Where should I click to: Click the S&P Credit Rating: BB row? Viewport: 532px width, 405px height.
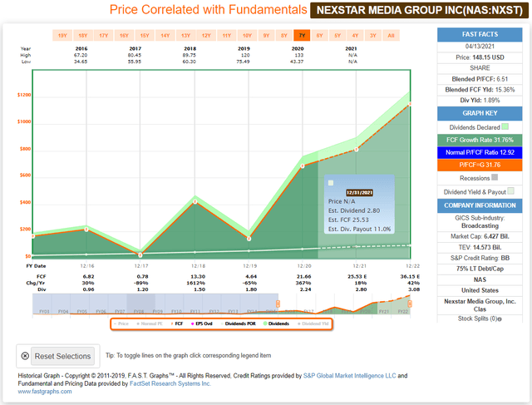(480, 258)
